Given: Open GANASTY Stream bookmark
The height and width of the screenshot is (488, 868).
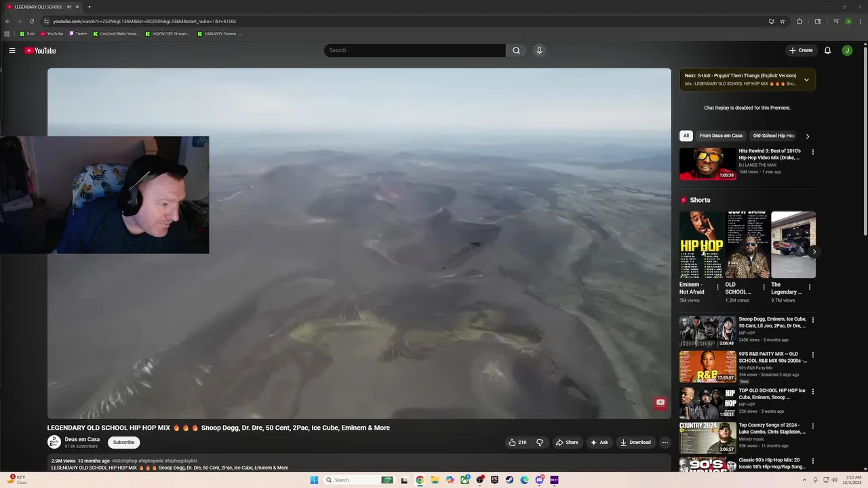Looking at the screenshot, I should click(x=219, y=33).
